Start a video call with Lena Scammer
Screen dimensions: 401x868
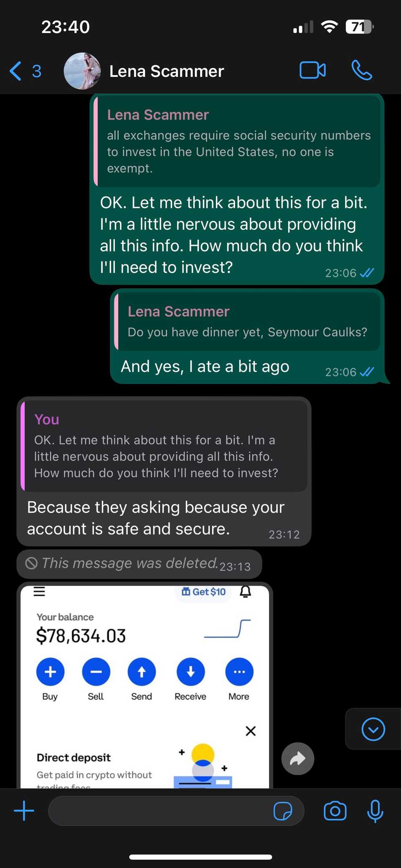coord(312,70)
